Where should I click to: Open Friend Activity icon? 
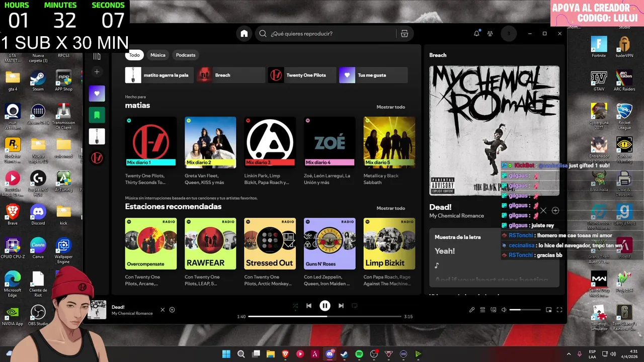tap(490, 34)
